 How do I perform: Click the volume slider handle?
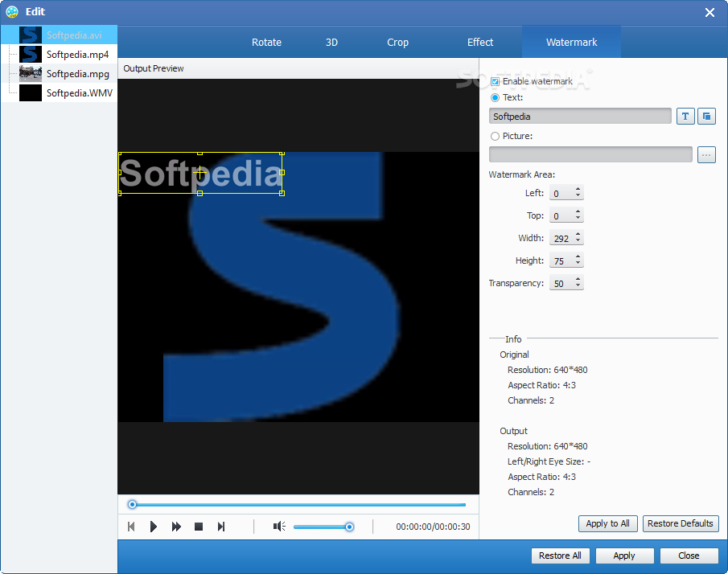[x=349, y=527]
